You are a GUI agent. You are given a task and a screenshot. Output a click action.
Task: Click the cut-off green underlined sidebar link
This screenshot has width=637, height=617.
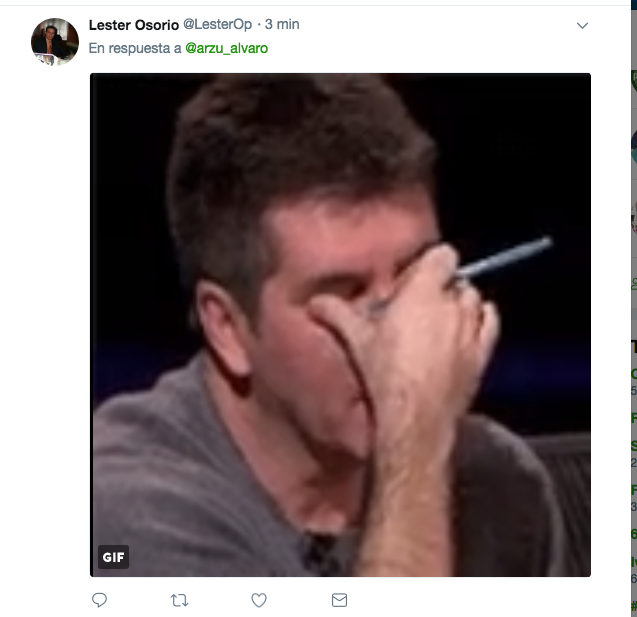click(x=634, y=283)
